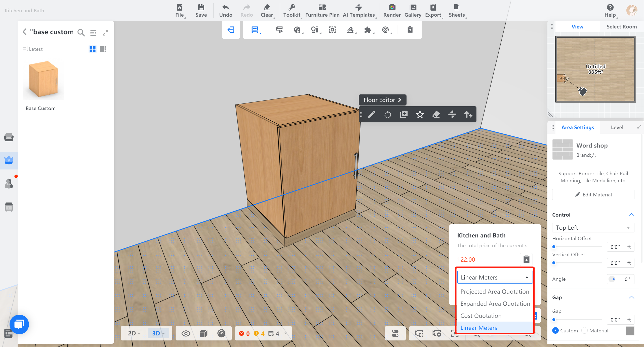The width and height of the screenshot is (644, 347).
Task: Click the rotate icon in floating toolbar
Action: coord(388,115)
